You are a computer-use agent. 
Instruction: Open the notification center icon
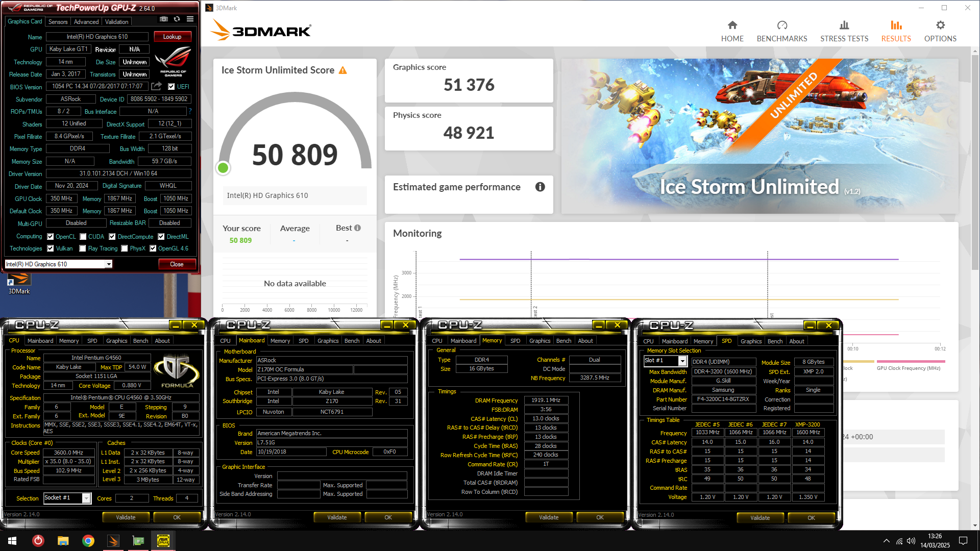pyautogui.click(x=963, y=541)
